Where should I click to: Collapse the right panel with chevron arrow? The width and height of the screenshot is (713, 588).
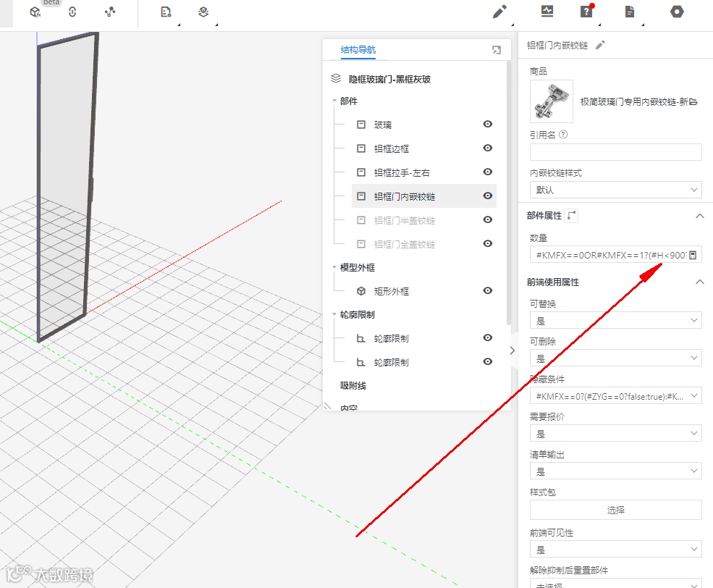pyautogui.click(x=512, y=350)
